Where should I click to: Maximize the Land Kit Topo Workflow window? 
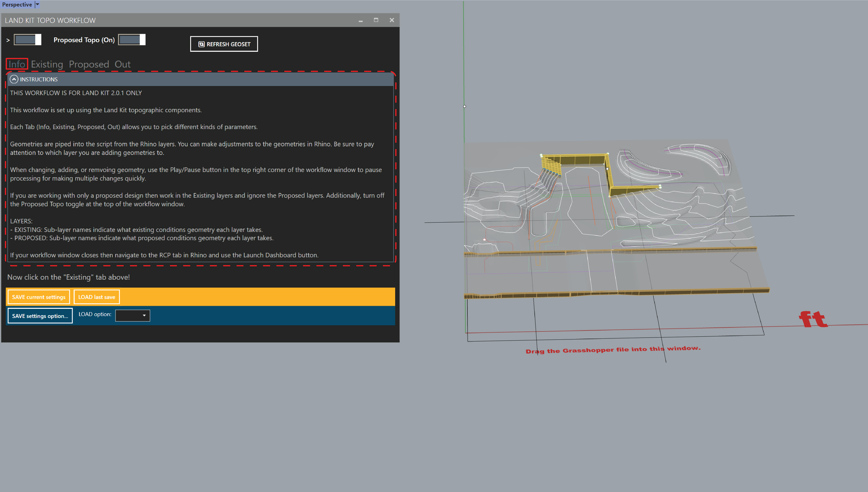[x=376, y=20]
